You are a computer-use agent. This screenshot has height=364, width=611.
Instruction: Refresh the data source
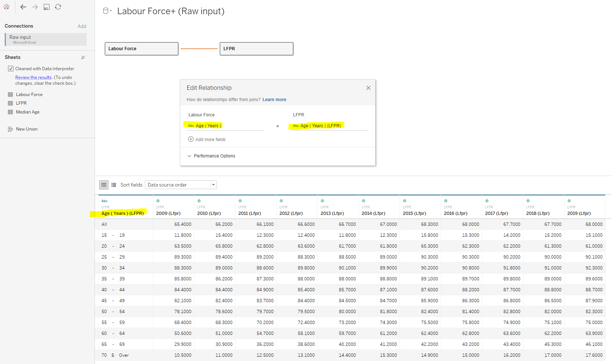(58, 7)
